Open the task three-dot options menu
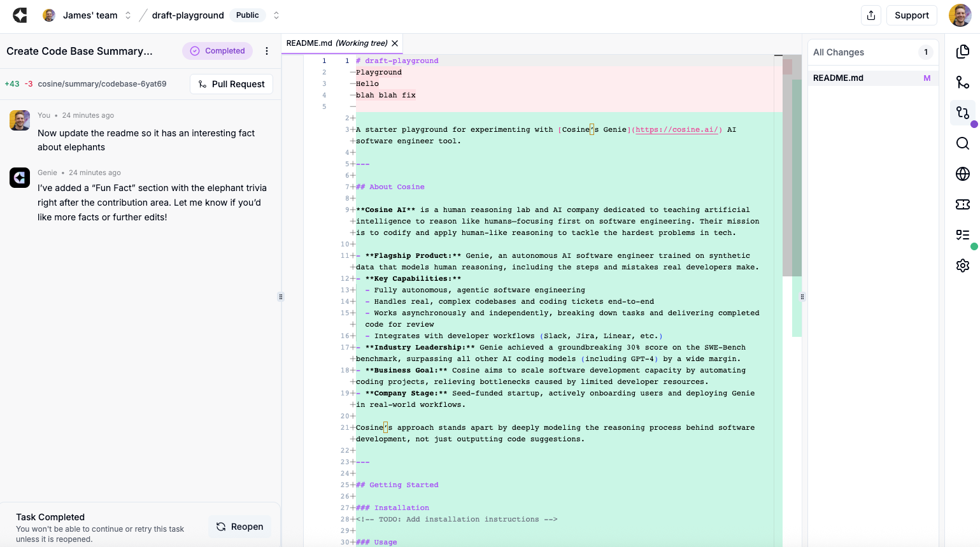The height and width of the screenshot is (547, 980). click(x=267, y=51)
